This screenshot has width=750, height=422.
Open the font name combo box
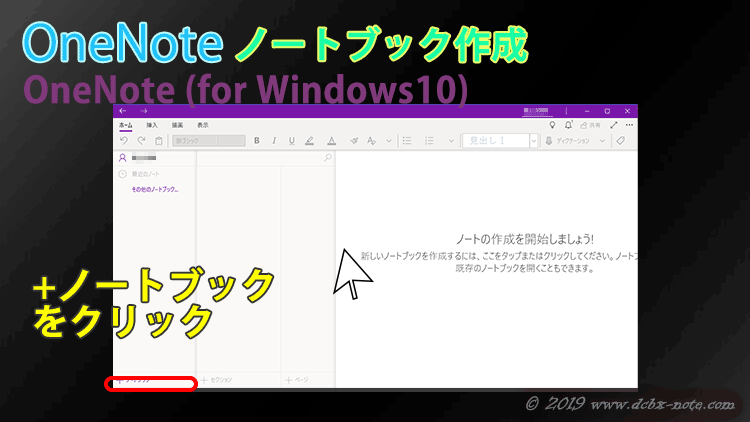(x=195, y=141)
